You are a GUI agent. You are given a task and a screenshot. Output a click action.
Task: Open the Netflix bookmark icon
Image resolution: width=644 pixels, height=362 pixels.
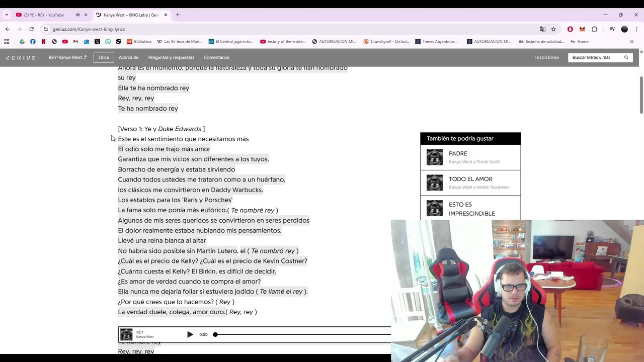[43, 42]
